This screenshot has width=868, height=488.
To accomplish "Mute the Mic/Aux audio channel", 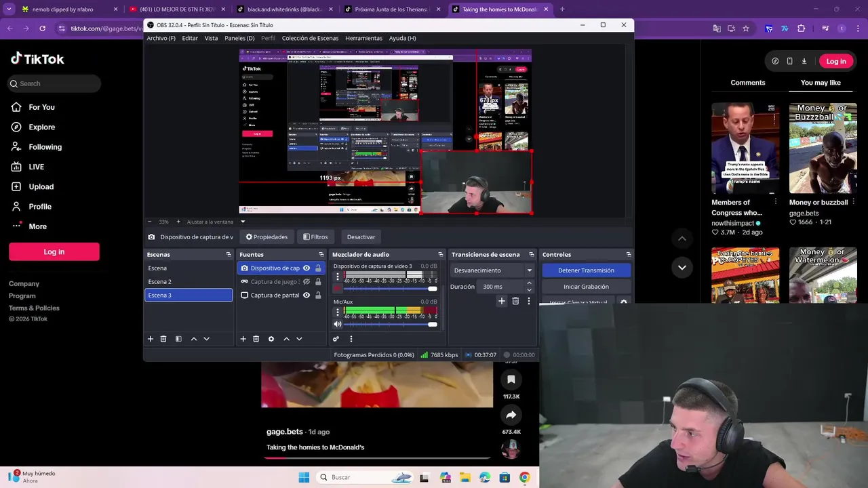I will click(x=338, y=324).
